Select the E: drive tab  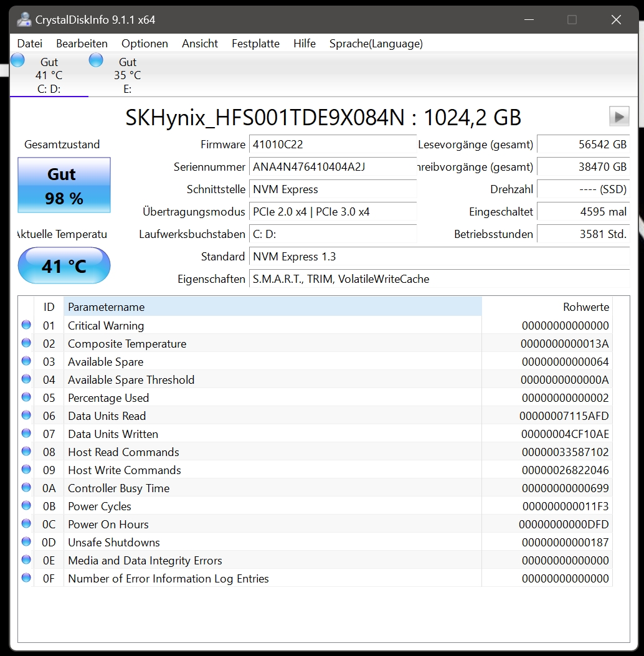pyautogui.click(x=128, y=75)
